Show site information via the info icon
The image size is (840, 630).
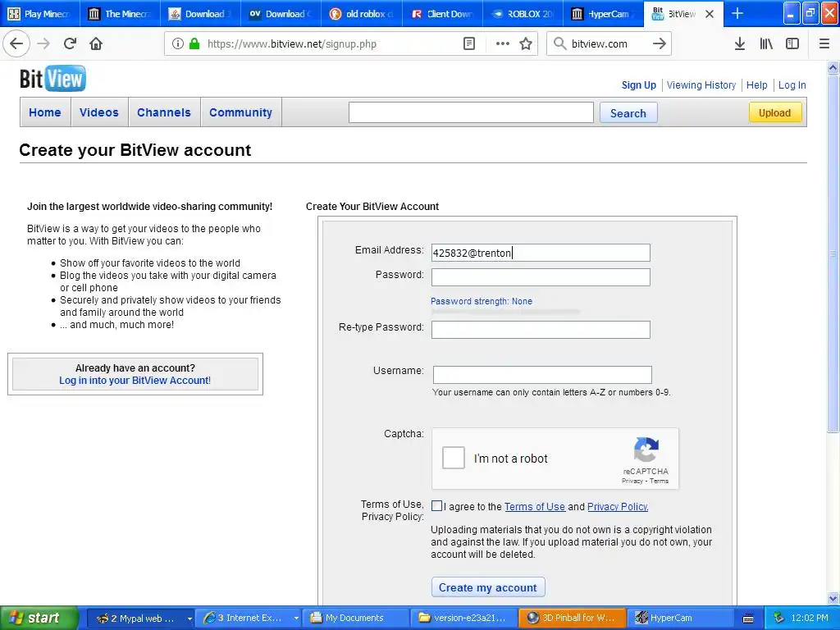point(178,44)
